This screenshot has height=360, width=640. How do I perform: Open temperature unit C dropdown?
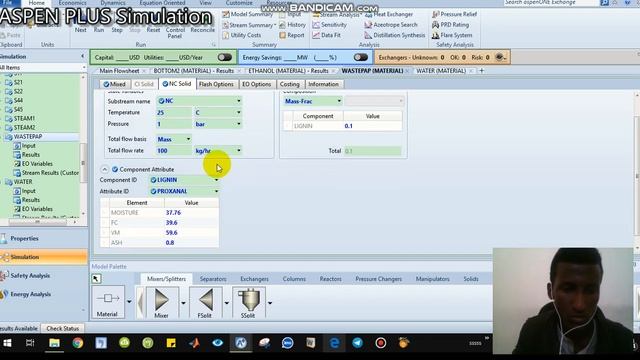(x=239, y=112)
